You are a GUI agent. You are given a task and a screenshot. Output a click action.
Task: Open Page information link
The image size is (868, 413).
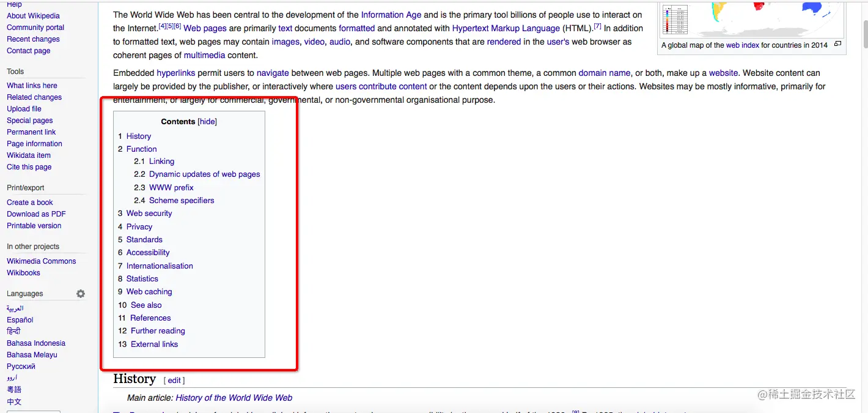pos(34,144)
